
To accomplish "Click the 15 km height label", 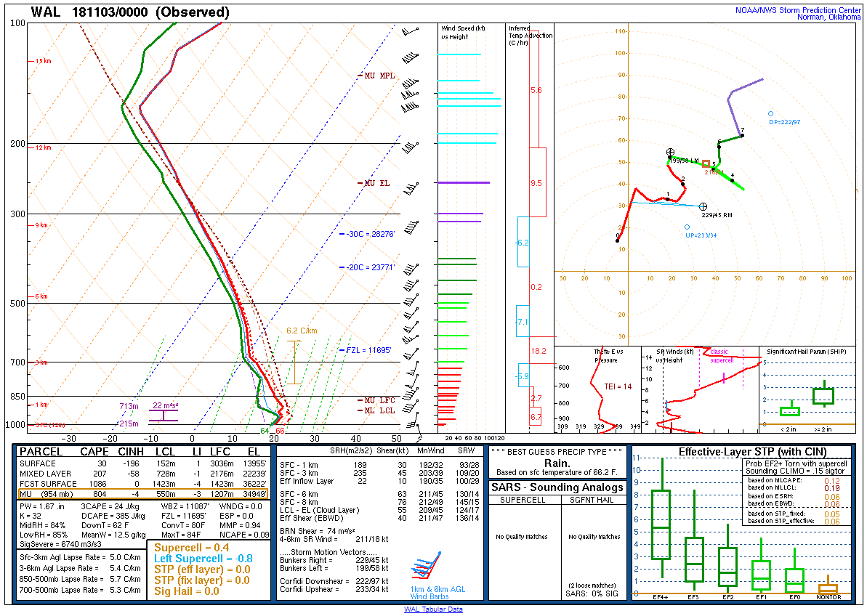I will [x=43, y=61].
